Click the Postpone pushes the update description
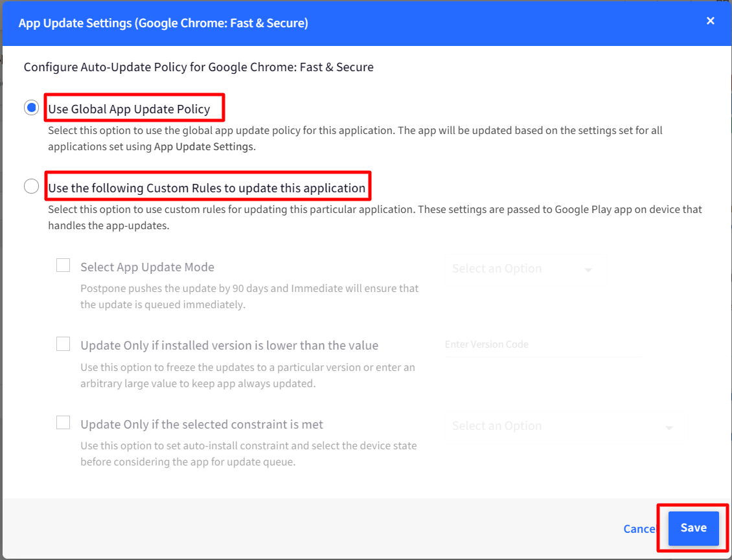Image resolution: width=732 pixels, height=560 pixels. (x=249, y=297)
